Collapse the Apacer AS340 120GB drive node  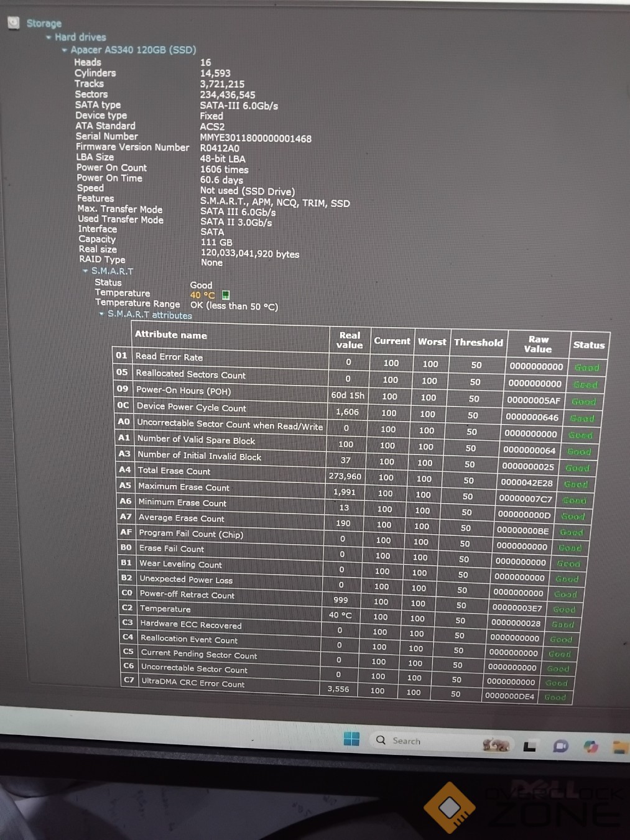(65, 50)
